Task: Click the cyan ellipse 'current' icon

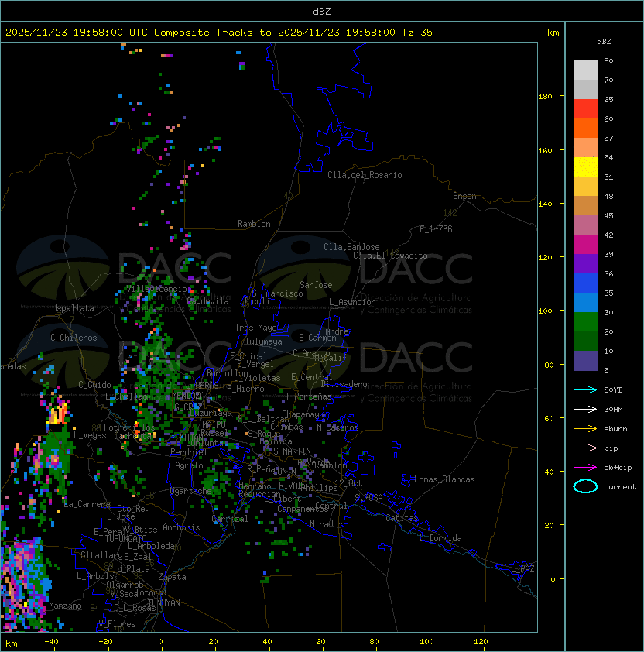Action: [x=585, y=486]
